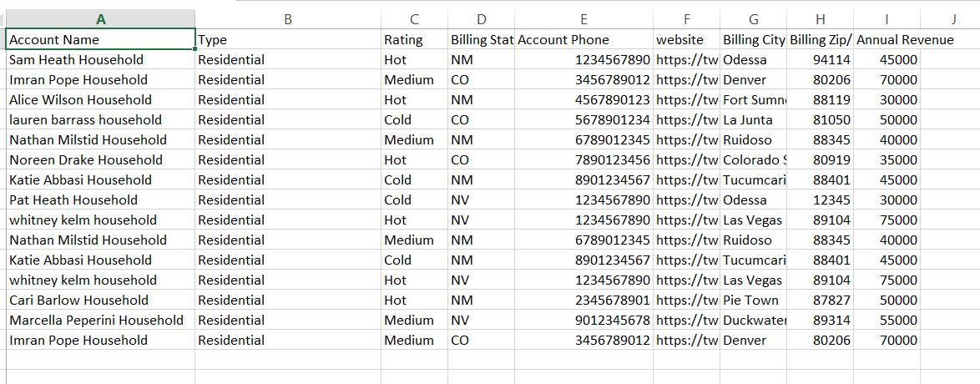The height and width of the screenshot is (384, 980).
Task: Click the Annual Revenue header cell
Action: 905,39
